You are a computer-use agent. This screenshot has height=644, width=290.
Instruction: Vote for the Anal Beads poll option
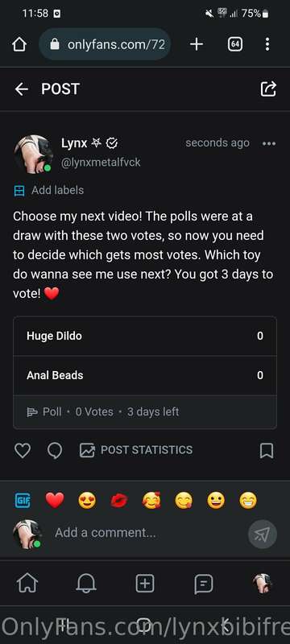145,375
